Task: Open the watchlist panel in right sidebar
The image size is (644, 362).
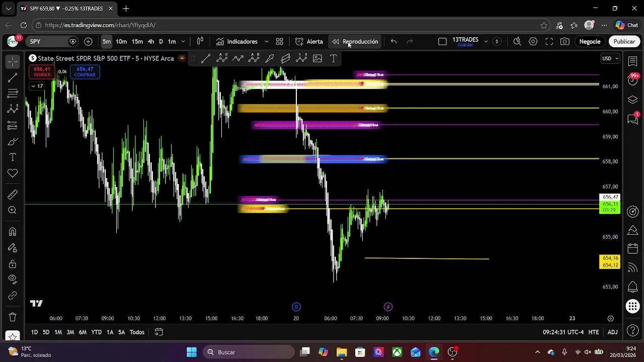Action: coord(633,61)
